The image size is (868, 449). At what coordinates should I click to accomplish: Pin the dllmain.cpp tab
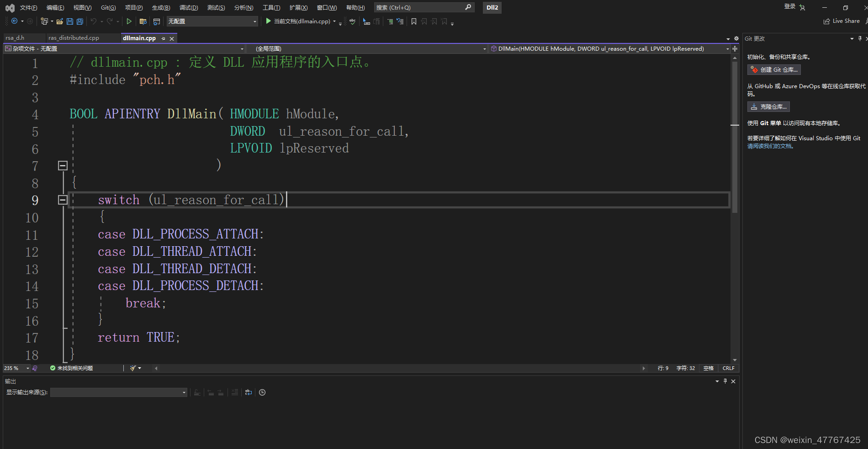tap(163, 38)
